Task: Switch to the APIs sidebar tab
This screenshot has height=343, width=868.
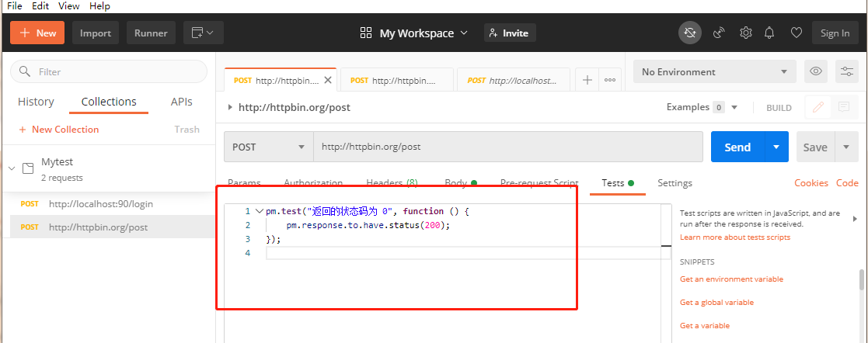Action: 182,102
